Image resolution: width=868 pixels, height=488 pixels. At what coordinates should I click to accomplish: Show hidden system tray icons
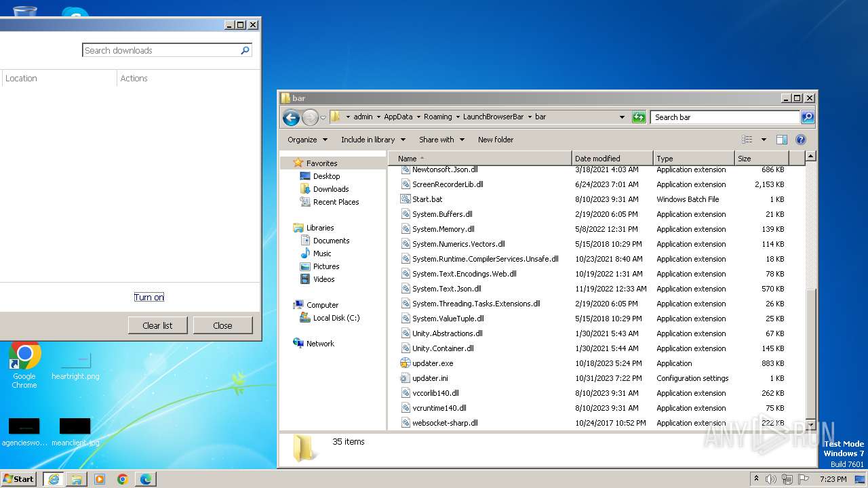756,479
